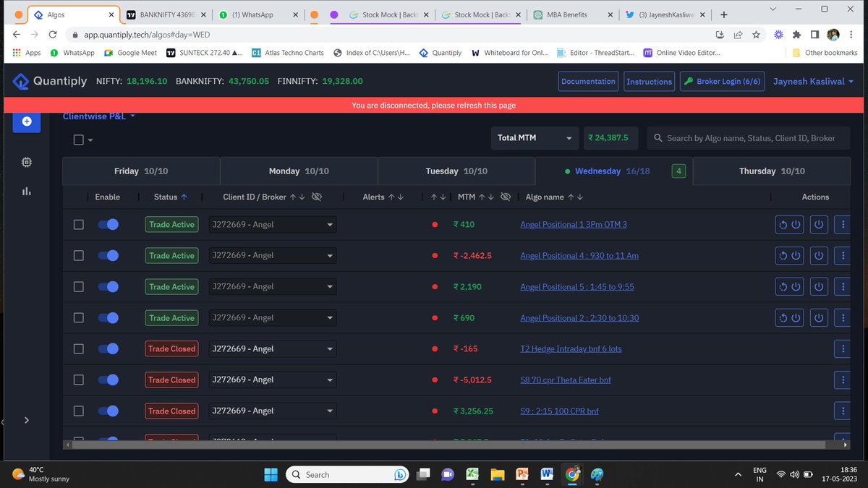Open the Instructions button

(650, 82)
